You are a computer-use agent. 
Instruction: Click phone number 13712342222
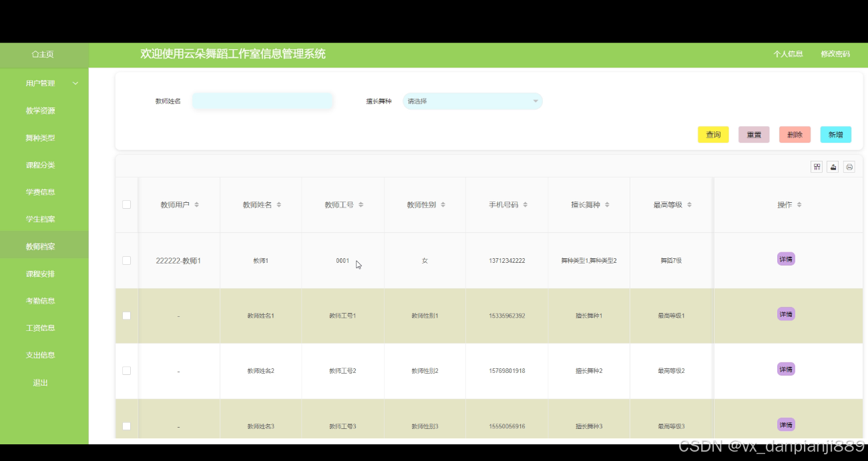[507, 261]
